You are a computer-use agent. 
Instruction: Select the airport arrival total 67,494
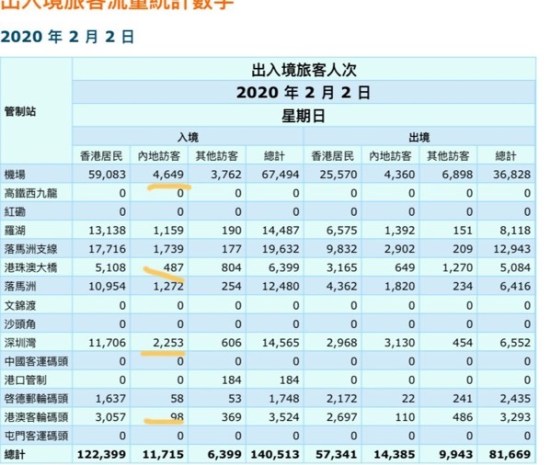(280, 174)
